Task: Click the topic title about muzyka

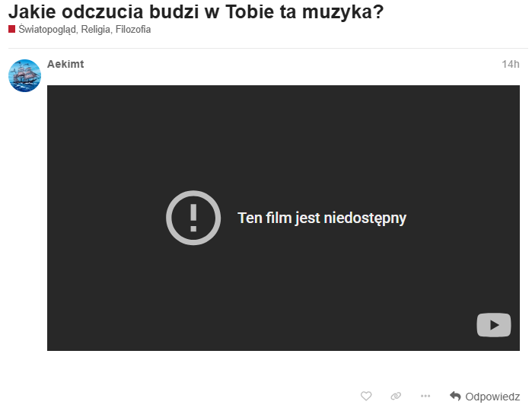Action: pyautogui.click(x=196, y=11)
